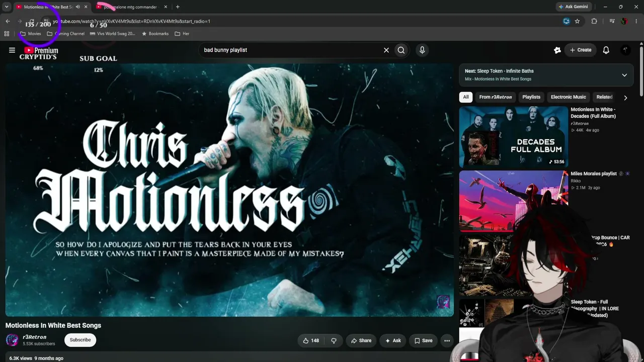Open the Movies bookmarks folder

coord(30,34)
